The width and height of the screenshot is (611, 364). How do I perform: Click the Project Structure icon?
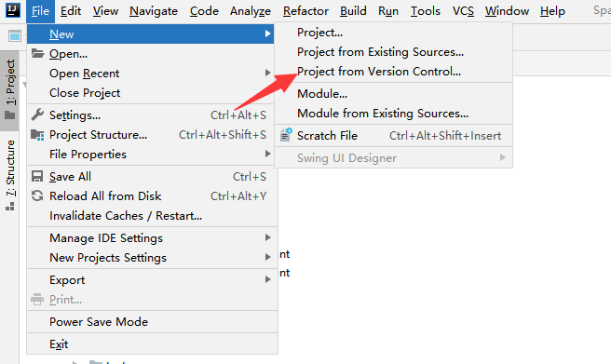(37, 135)
